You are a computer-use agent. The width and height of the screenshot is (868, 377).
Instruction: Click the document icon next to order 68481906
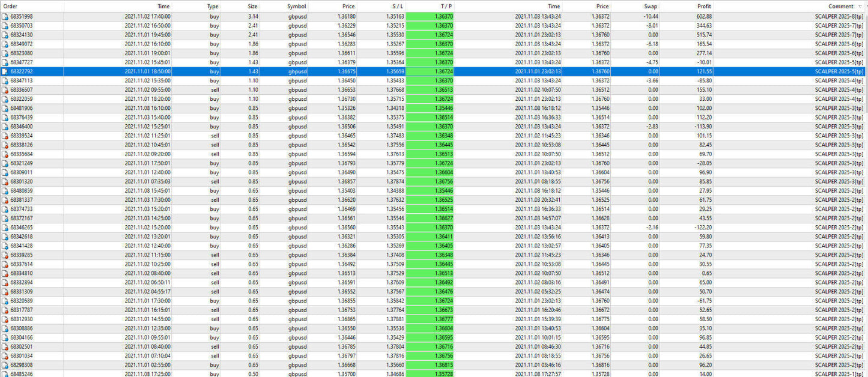(x=5, y=108)
